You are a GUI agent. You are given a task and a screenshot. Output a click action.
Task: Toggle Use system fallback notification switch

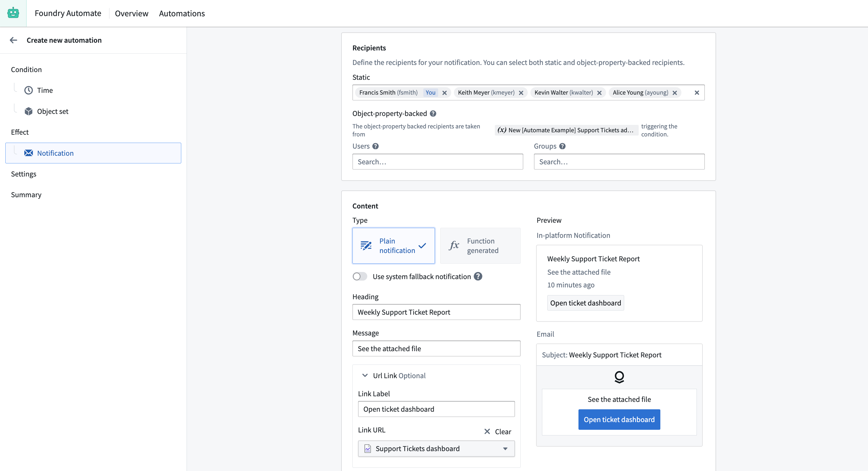click(360, 276)
